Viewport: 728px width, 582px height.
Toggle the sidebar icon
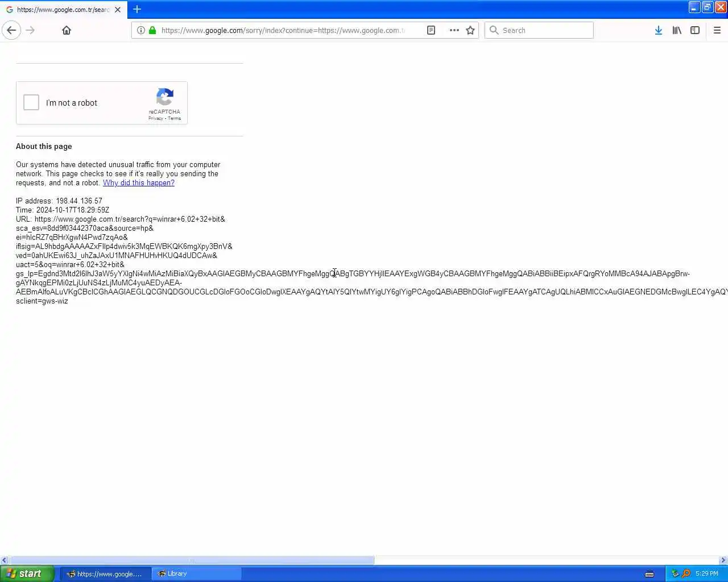pos(695,30)
